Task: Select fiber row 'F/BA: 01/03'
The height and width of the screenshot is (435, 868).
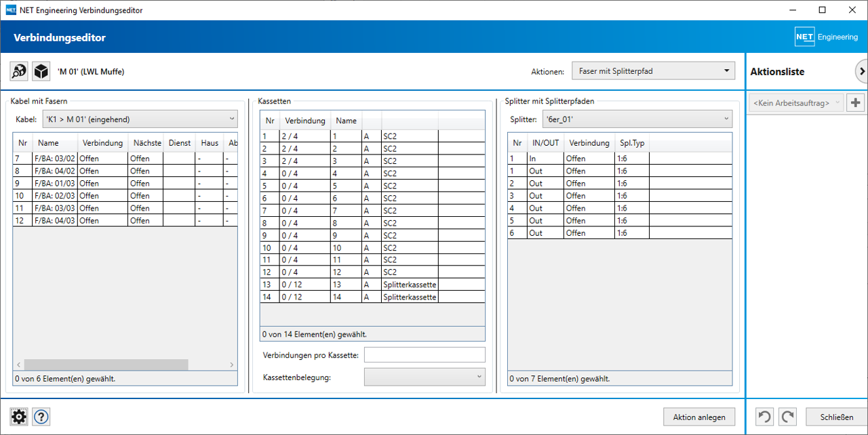Action: click(125, 183)
